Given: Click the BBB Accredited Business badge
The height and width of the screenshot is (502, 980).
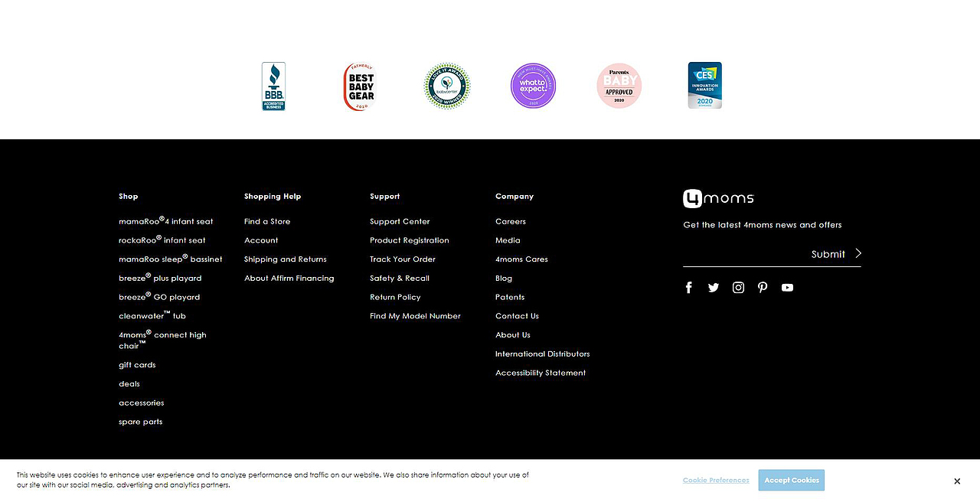Looking at the screenshot, I should pyautogui.click(x=273, y=86).
